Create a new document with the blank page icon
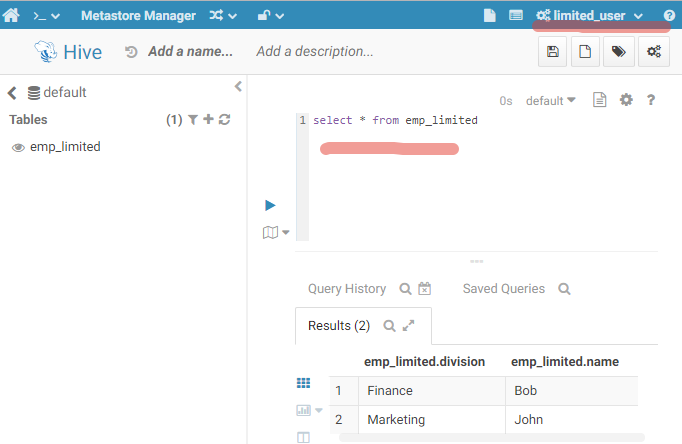This screenshot has width=682, height=444. coord(585,52)
